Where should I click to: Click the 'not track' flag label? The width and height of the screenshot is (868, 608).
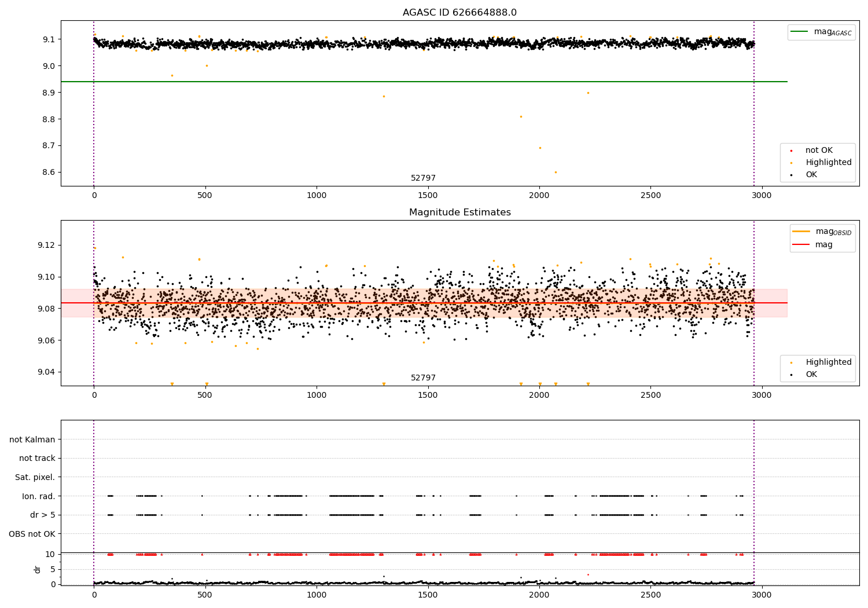tap(37, 459)
